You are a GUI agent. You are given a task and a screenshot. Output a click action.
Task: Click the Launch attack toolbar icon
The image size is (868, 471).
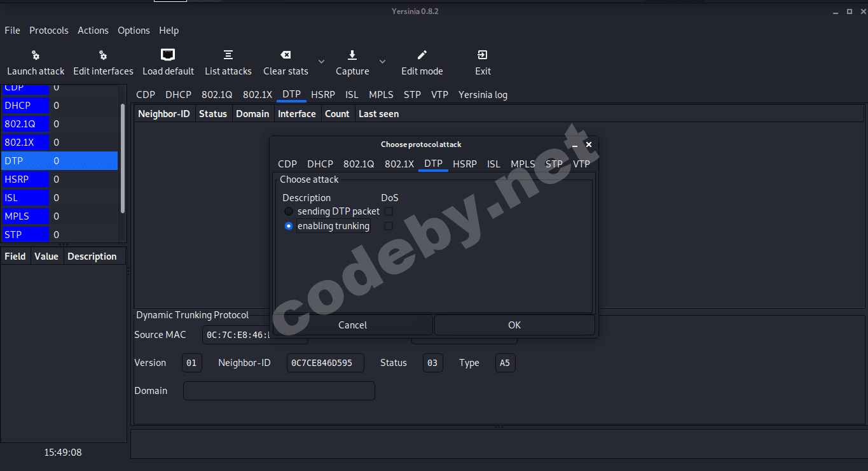pyautogui.click(x=36, y=55)
